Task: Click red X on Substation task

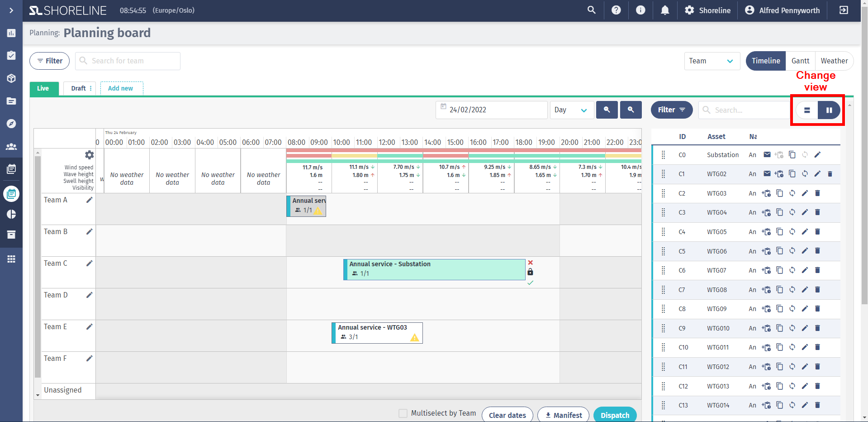Action: (531, 263)
